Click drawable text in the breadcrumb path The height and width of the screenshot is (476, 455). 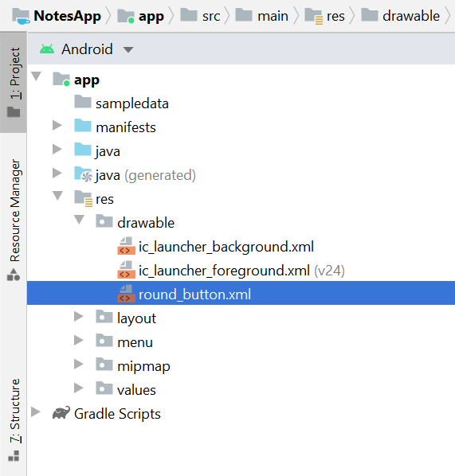[411, 16]
